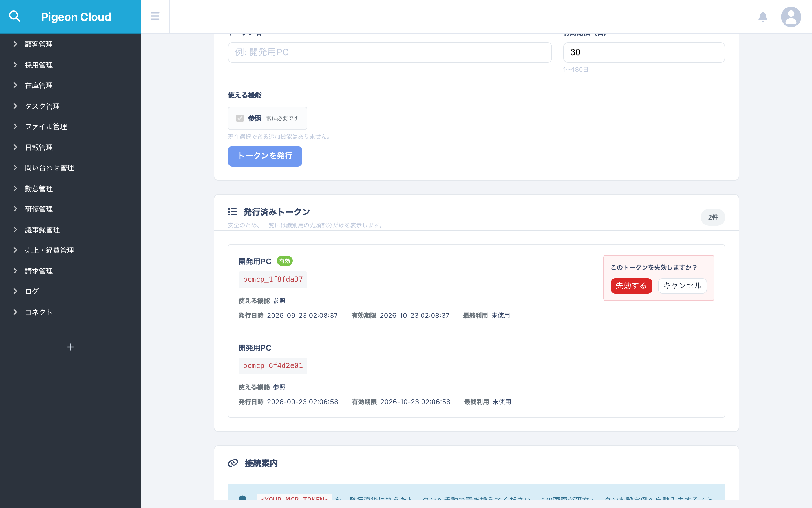Expand ファイル管理 chevron
This screenshot has width=812, height=508.
tap(15, 126)
